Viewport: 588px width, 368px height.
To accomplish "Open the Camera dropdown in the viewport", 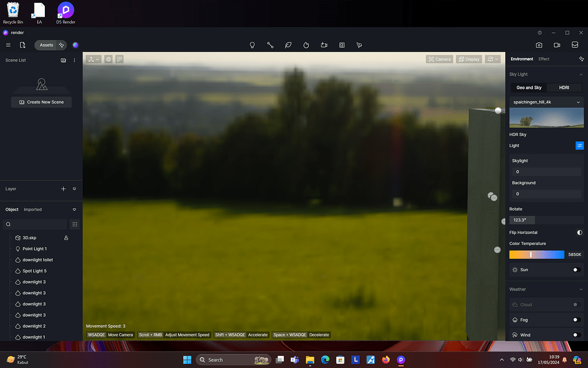I will [439, 59].
